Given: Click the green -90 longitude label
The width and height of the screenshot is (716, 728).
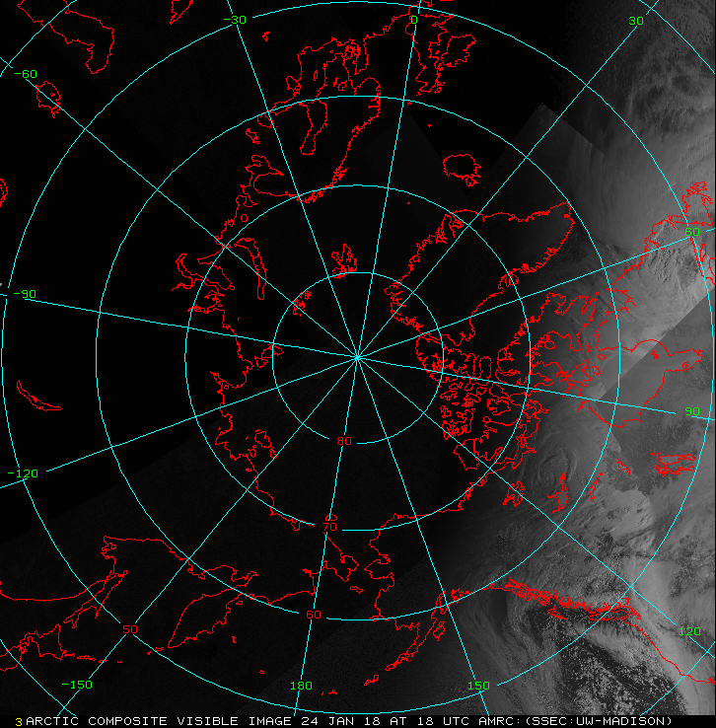Looking at the screenshot, I should 25,294.
